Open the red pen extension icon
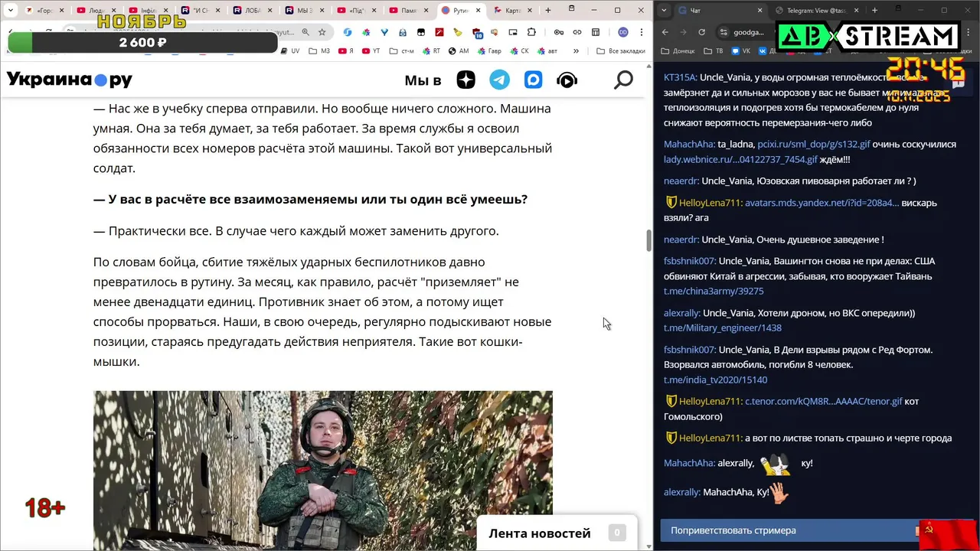The image size is (980, 551). point(439,32)
